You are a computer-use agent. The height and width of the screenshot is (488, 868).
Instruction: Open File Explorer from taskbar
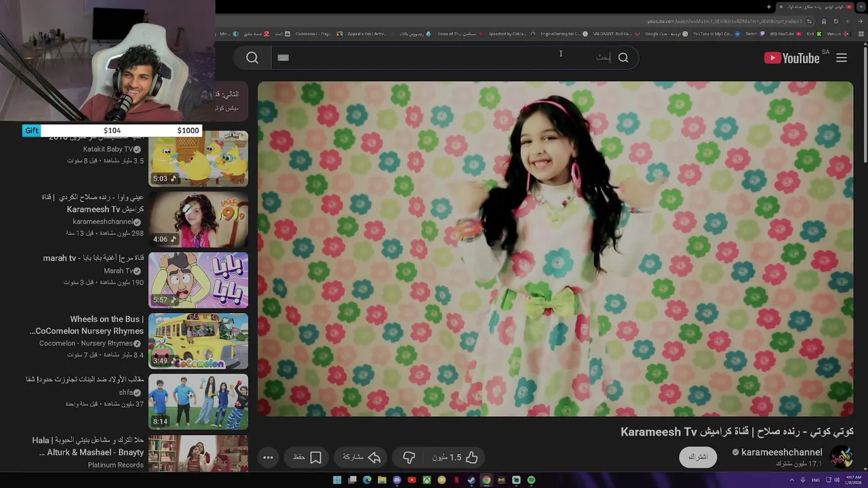point(382,480)
